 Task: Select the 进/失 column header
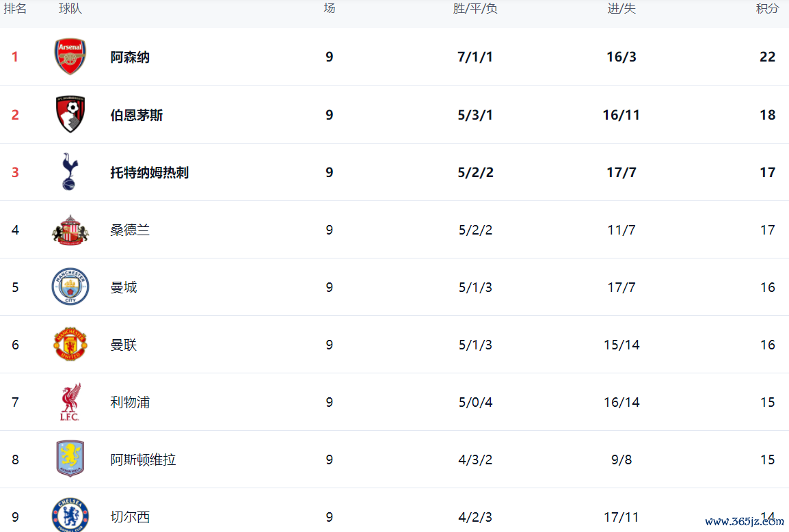pyautogui.click(x=621, y=9)
